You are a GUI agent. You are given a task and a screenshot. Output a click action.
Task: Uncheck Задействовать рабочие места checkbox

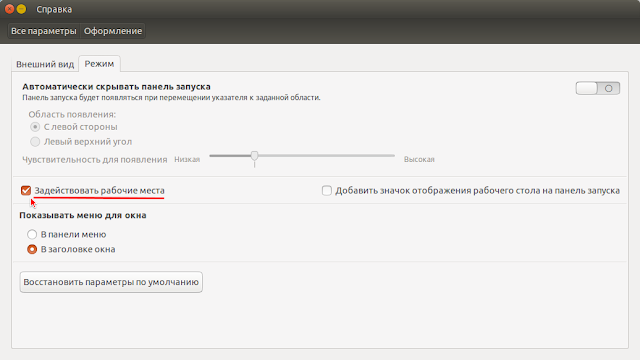coord(26,191)
